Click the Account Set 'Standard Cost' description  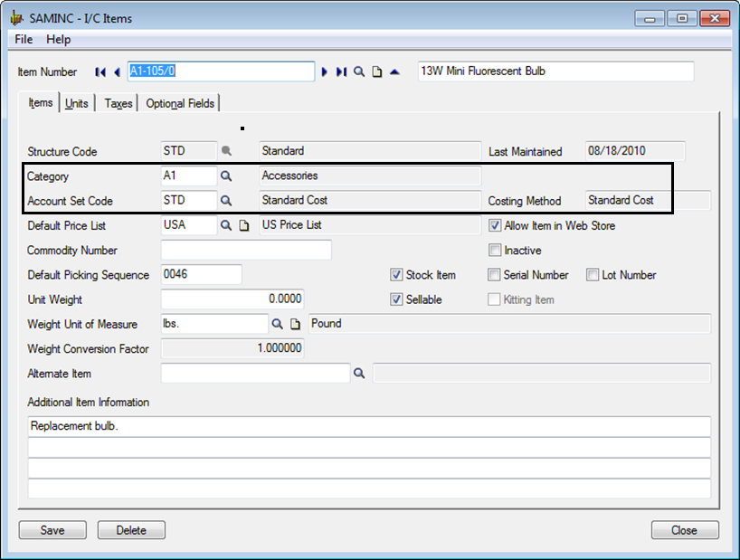click(x=371, y=201)
